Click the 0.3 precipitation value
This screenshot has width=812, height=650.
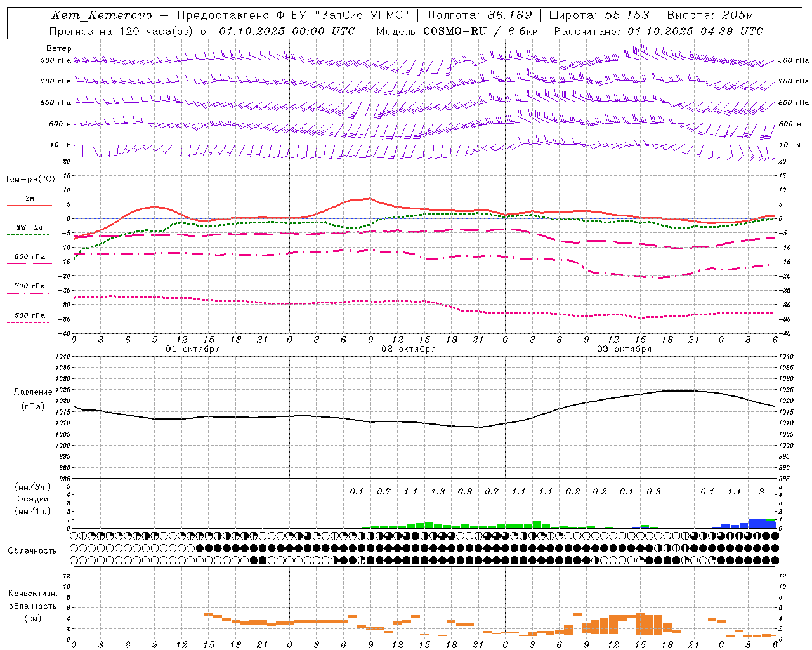point(653,491)
